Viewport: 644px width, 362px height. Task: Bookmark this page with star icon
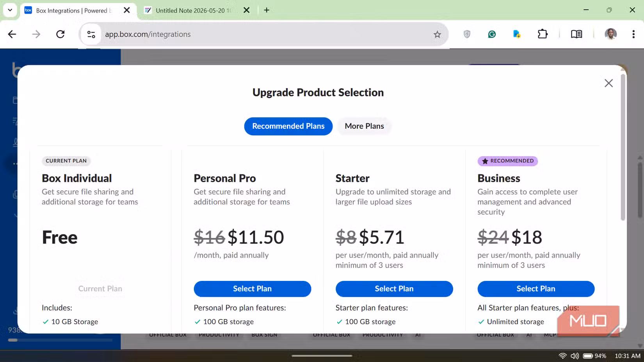[437, 34]
